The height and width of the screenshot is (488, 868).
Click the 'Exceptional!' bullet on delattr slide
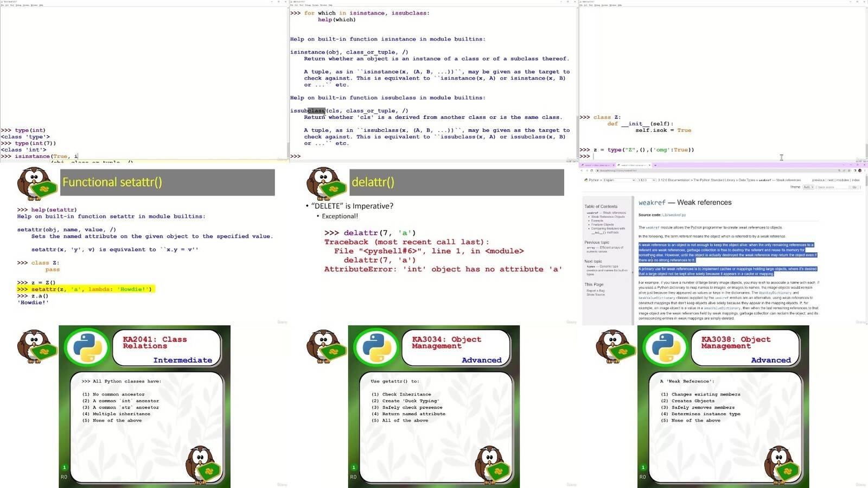click(340, 216)
